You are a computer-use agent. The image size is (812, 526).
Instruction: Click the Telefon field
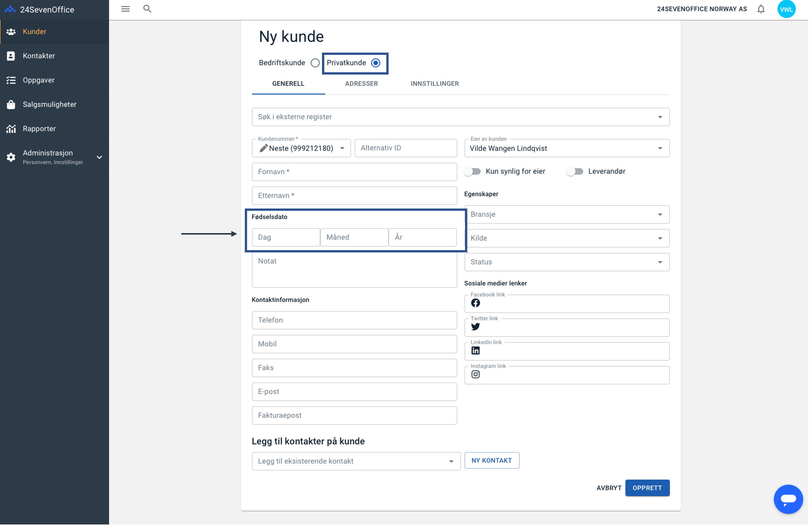(354, 320)
